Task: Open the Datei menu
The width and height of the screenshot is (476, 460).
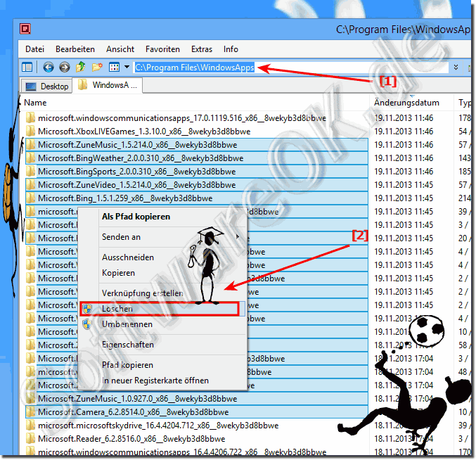Action: (34, 49)
